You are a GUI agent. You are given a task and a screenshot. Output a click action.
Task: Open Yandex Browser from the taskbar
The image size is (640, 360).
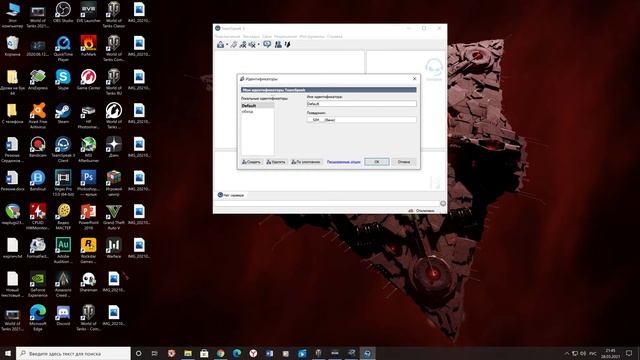pyautogui.click(x=253, y=353)
